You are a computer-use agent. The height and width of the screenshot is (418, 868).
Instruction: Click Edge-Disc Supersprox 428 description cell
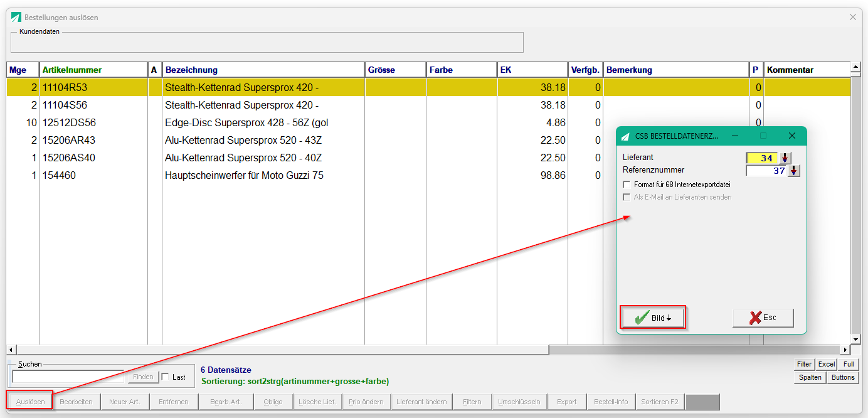click(x=263, y=122)
